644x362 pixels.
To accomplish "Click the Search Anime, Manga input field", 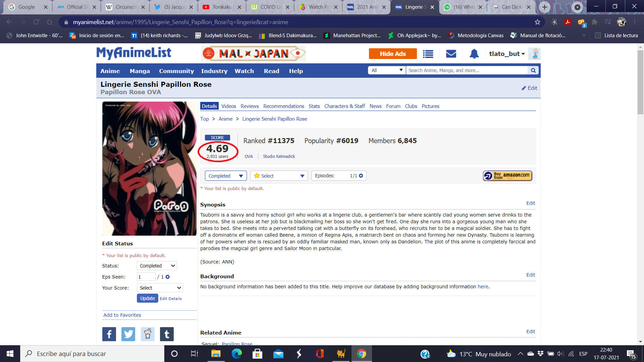I will [467, 70].
